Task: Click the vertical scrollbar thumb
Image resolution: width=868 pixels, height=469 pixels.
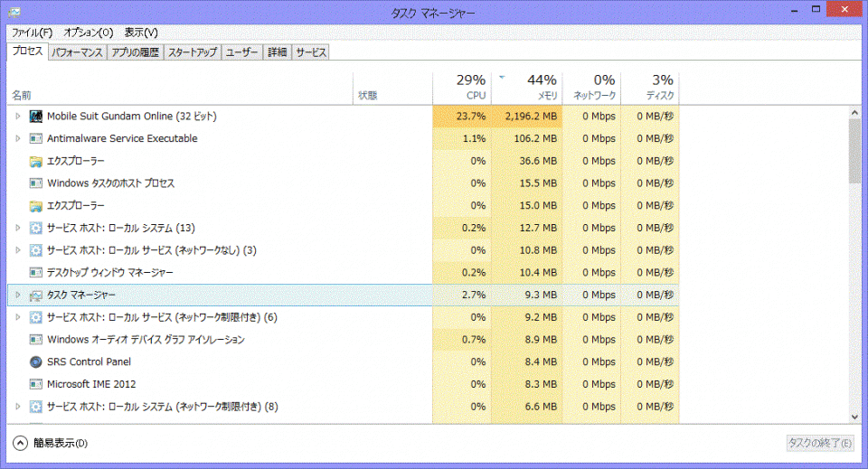Action: [854, 151]
